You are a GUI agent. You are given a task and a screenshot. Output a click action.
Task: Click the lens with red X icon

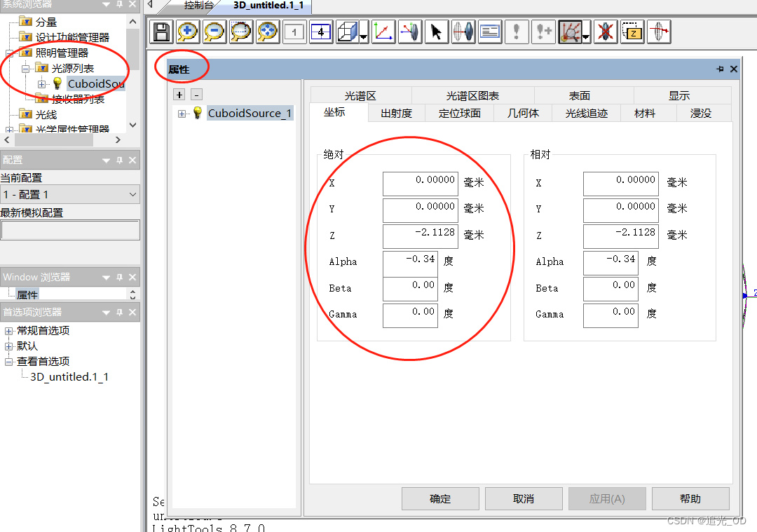point(606,32)
